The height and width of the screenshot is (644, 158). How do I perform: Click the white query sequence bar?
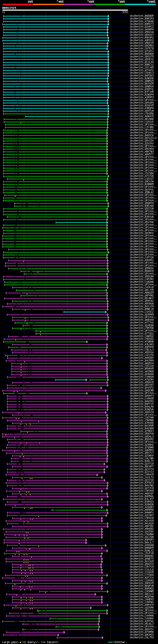click(x=65, y=10)
